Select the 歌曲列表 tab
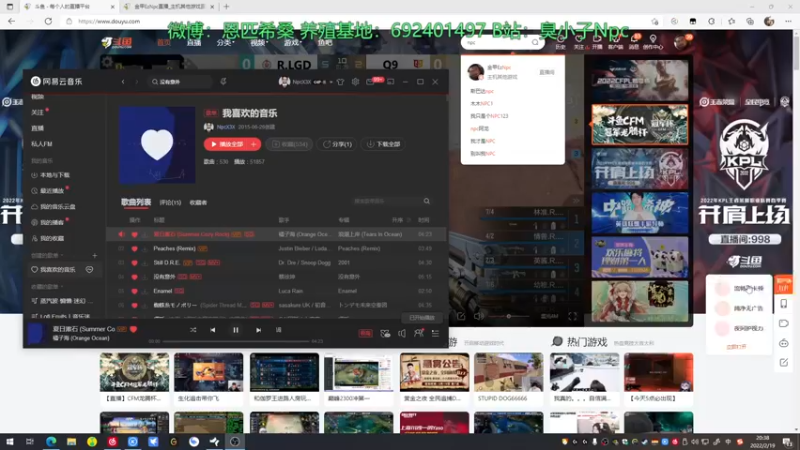This screenshot has width=800, height=450. coord(136,202)
